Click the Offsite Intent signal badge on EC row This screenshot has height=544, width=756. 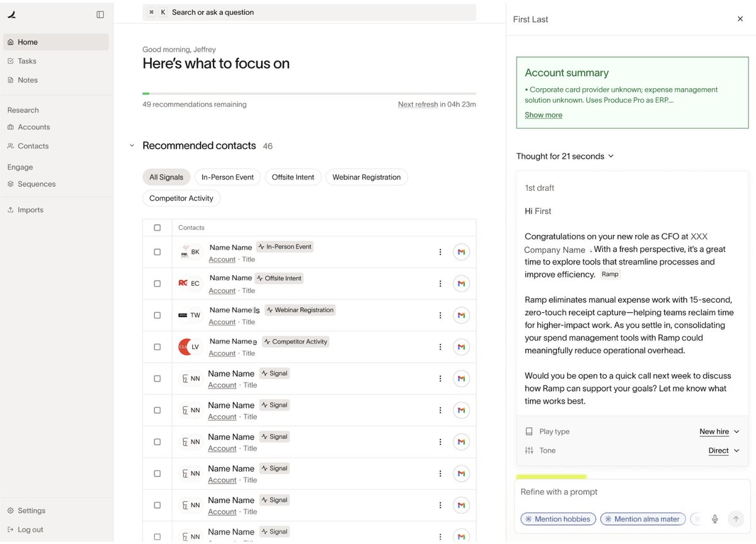pyautogui.click(x=279, y=278)
